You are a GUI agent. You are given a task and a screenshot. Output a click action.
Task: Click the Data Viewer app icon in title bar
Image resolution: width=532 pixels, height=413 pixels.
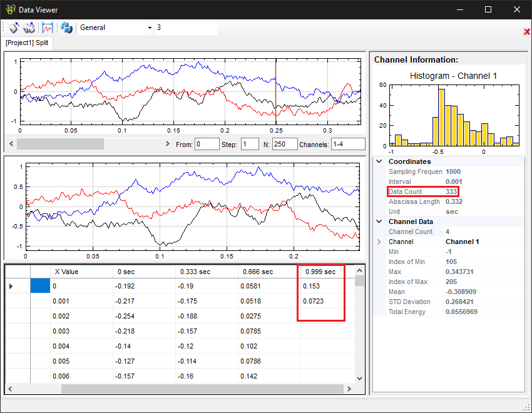coord(10,9)
